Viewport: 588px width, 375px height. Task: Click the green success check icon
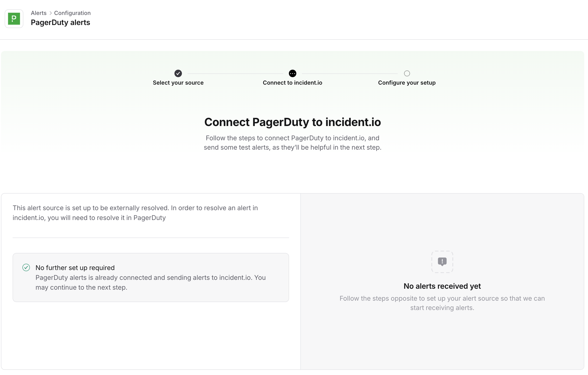point(26,267)
